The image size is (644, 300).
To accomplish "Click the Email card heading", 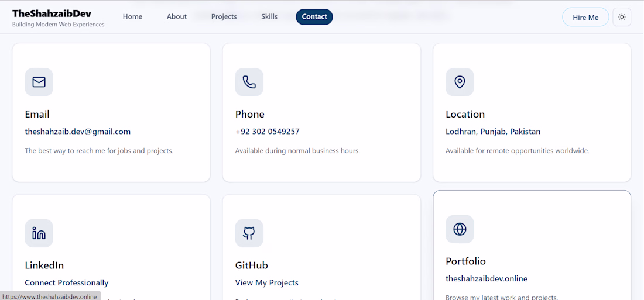I will point(37,114).
